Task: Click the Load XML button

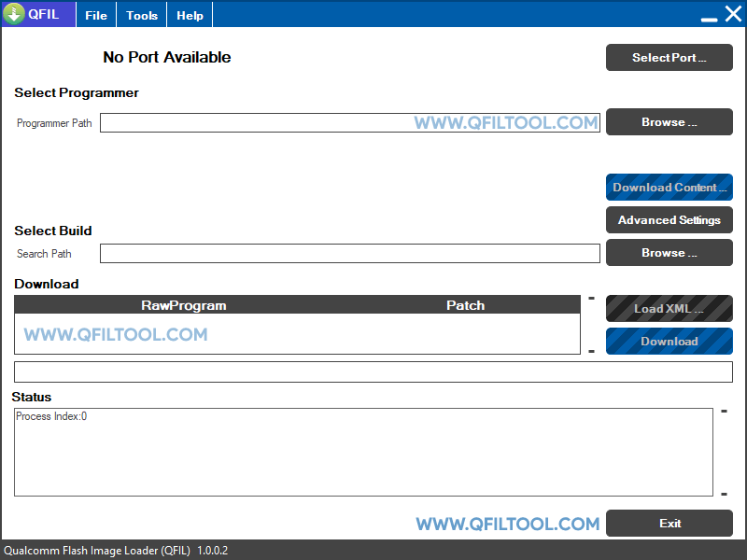Action: (x=669, y=308)
